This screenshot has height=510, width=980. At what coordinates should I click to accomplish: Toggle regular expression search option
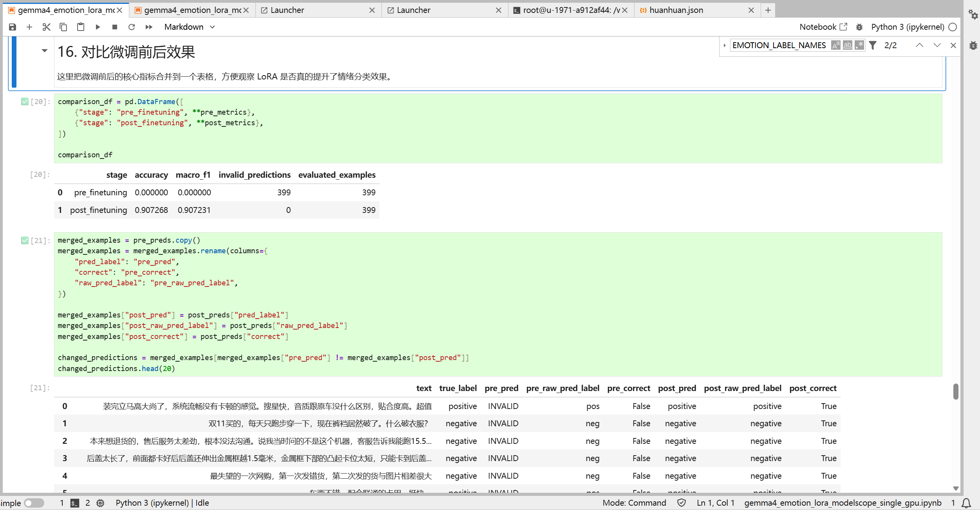coord(859,45)
